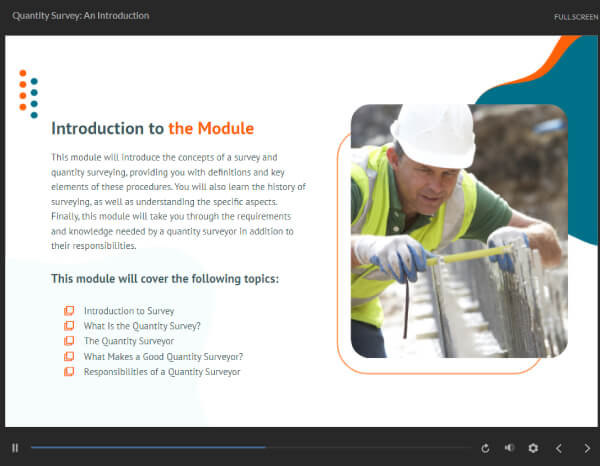Advance to the next slide arrow
Screen dimensions: 600x466
(x=587, y=448)
